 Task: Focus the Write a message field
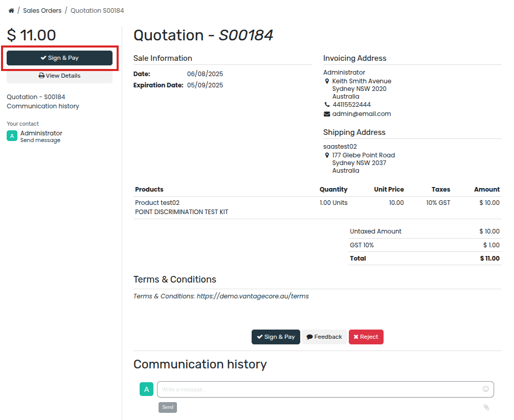317,389
